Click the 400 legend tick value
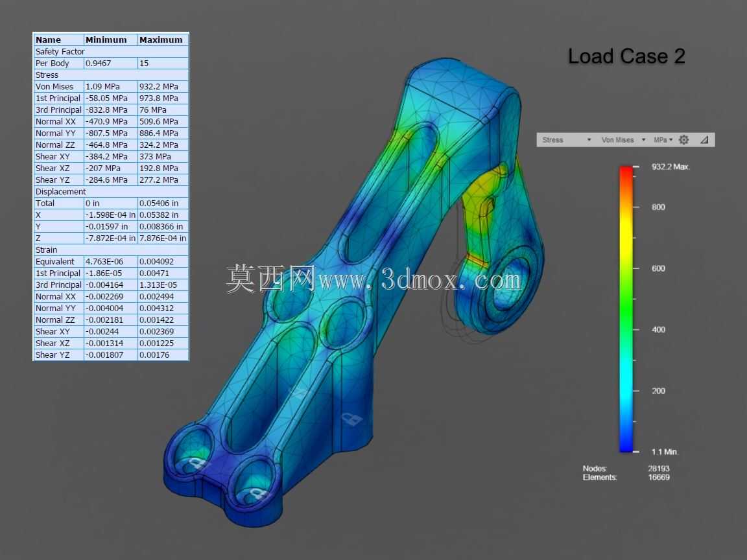Image resolution: width=747 pixels, height=560 pixels. [658, 329]
